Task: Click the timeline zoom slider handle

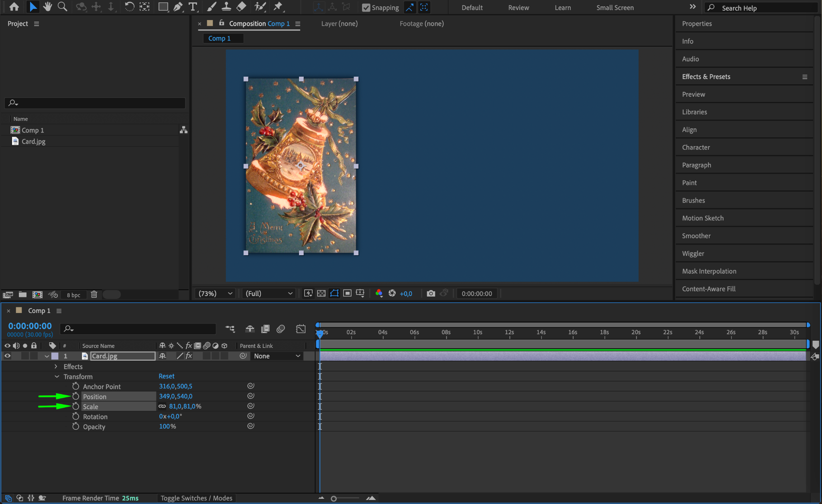Action: click(334, 498)
